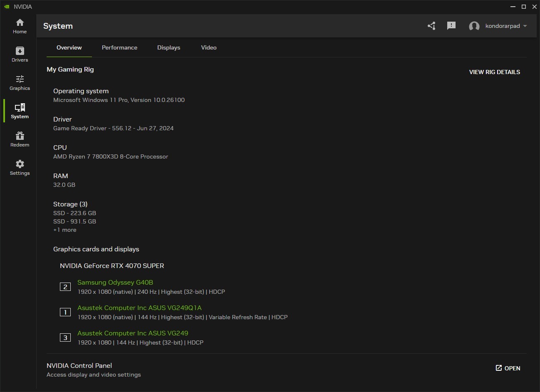Click NVIDIA logo in title bar

coord(7,7)
